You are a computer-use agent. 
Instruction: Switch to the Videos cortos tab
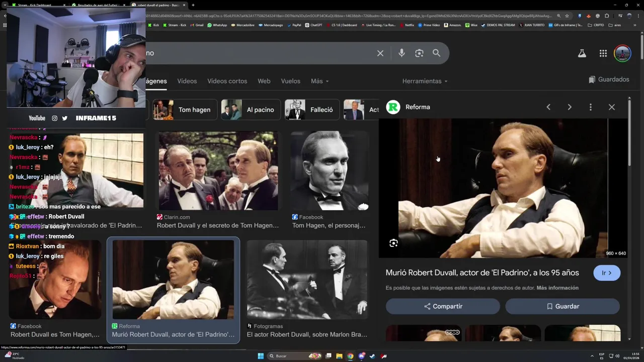227,81
